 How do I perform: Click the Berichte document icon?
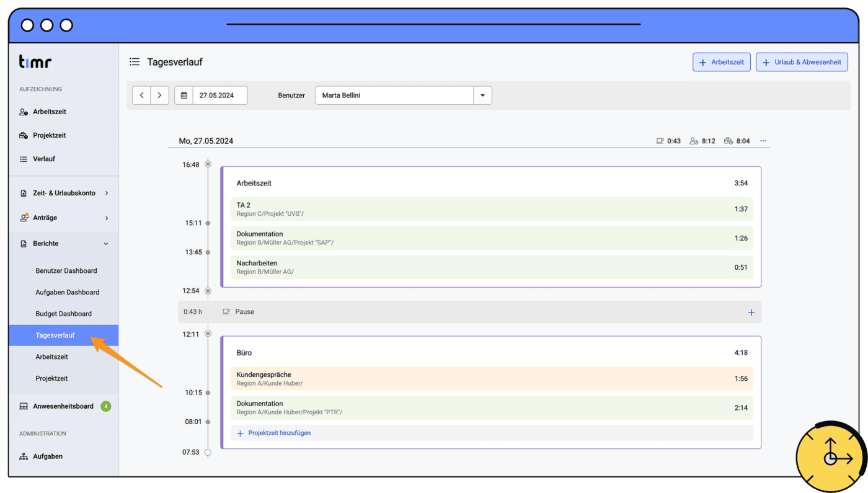tap(24, 244)
